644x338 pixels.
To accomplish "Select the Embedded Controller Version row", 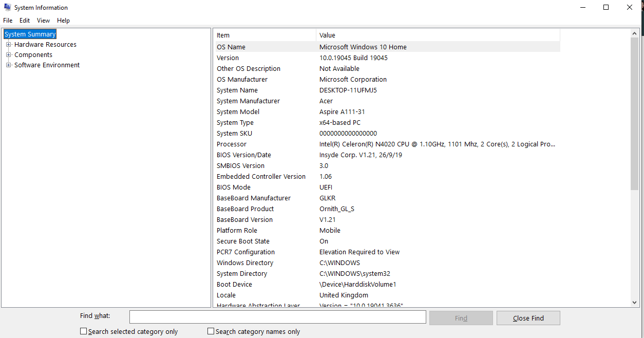I will point(387,176).
